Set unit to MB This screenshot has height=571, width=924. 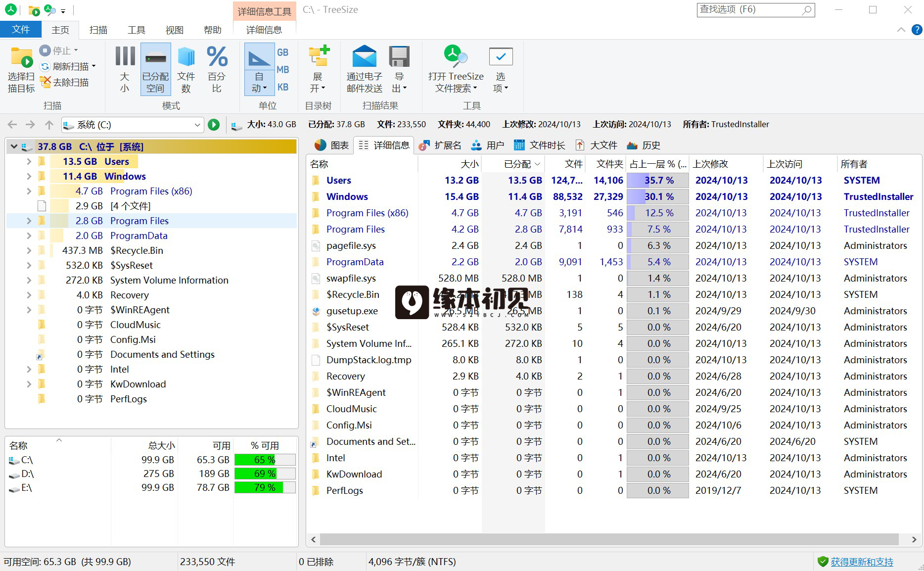pos(282,70)
